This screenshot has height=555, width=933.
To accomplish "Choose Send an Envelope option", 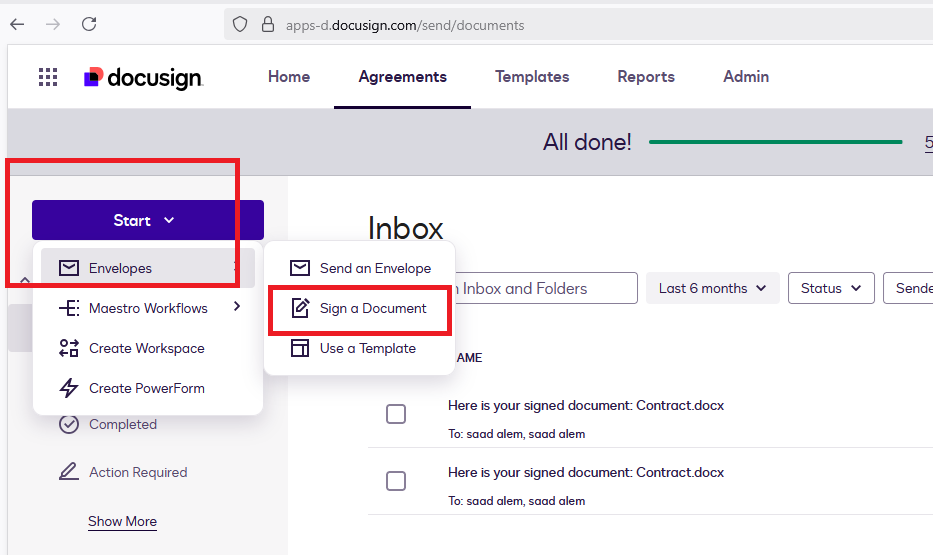I will (x=359, y=268).
